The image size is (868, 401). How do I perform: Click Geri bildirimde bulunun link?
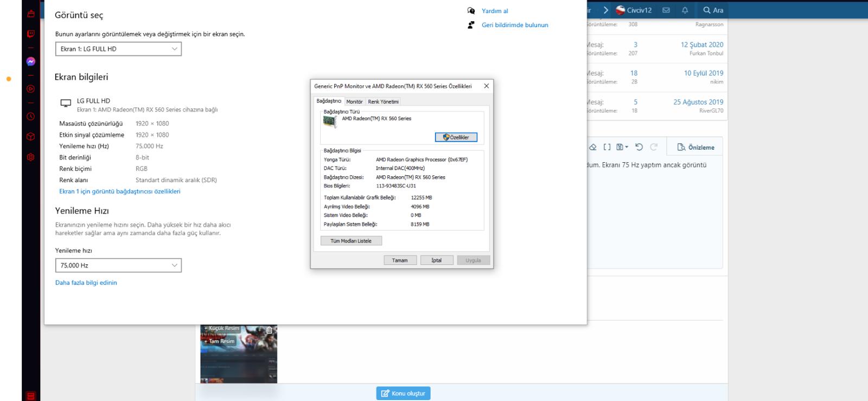pos(515,25)
